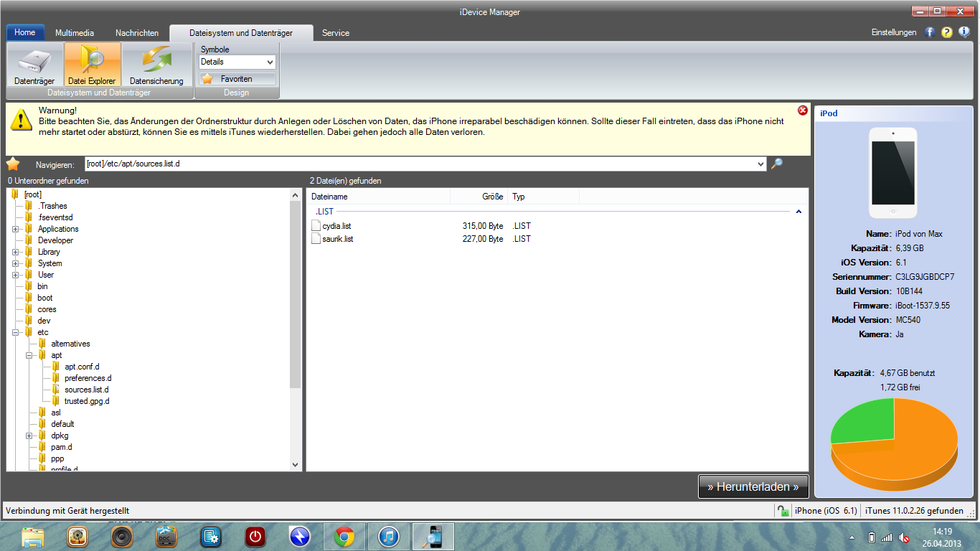Expand the System folder node

tap(16, 263)
